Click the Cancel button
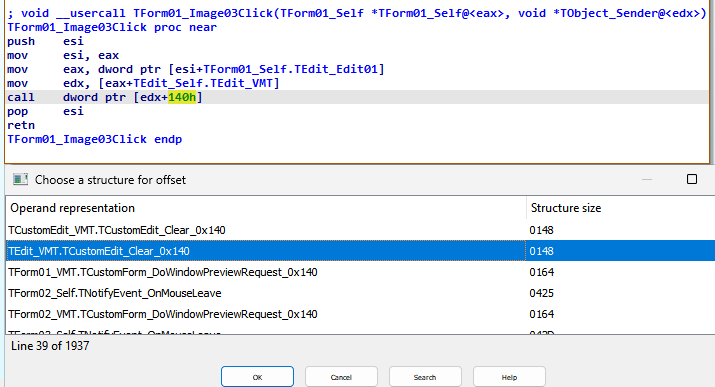Viewport: 715px width, 387px height. (341, 377)
